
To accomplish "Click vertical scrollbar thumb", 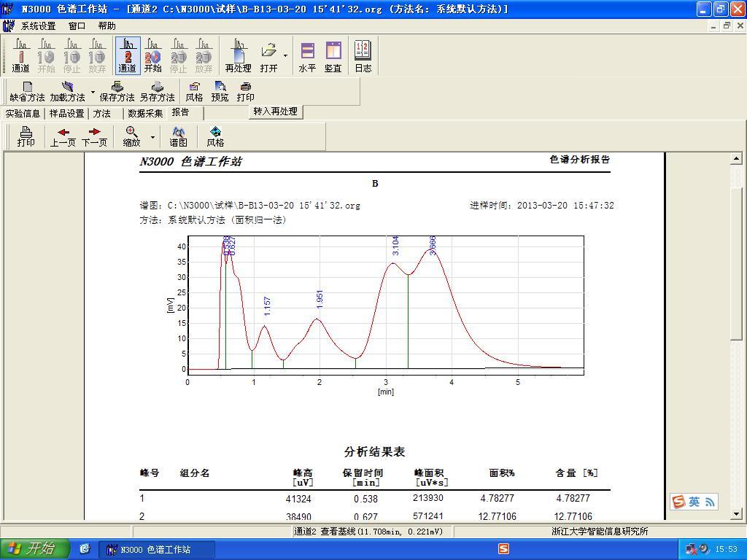I will 737,263.
